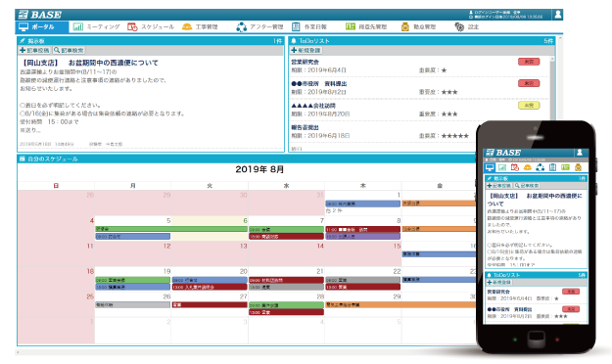
Task: Tap the attendance bag icon on the phone
Action: coord(578,167)
